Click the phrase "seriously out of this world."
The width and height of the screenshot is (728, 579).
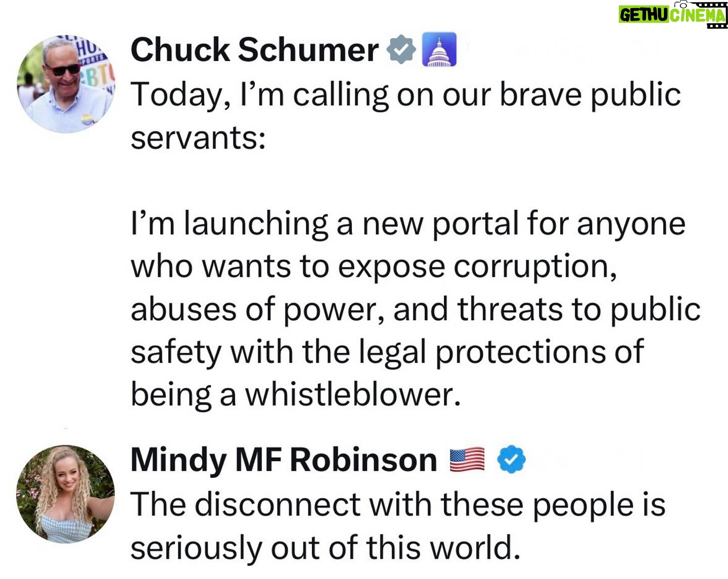click(325, 548)
